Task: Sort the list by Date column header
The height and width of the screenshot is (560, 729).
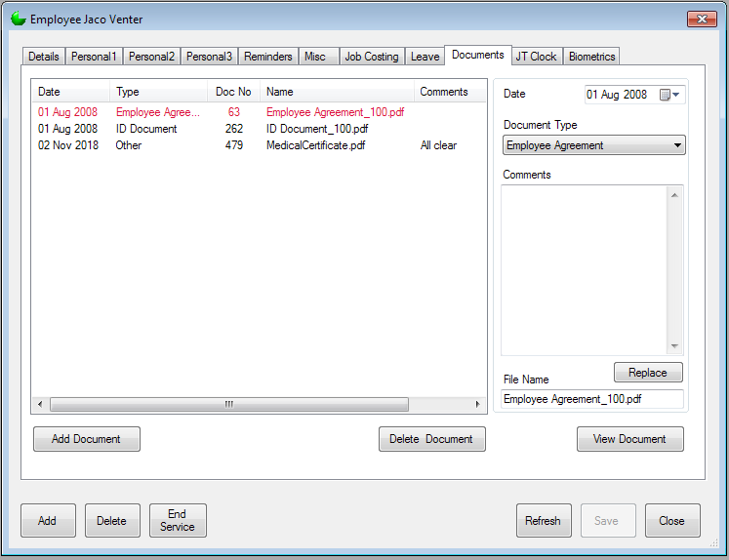Action: click(70, 92)
